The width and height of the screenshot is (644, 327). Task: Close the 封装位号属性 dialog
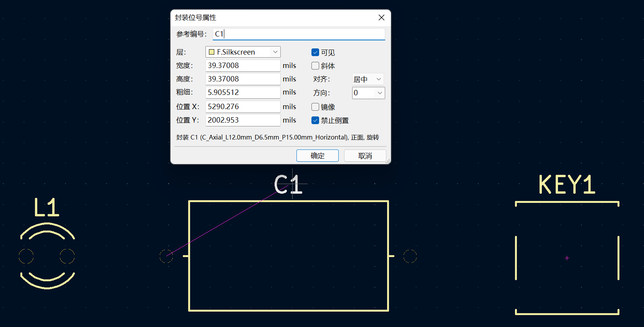(381, 18)
